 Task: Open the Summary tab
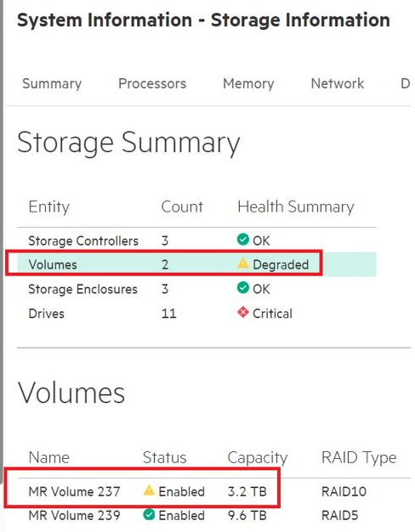(x=52, y=83)
